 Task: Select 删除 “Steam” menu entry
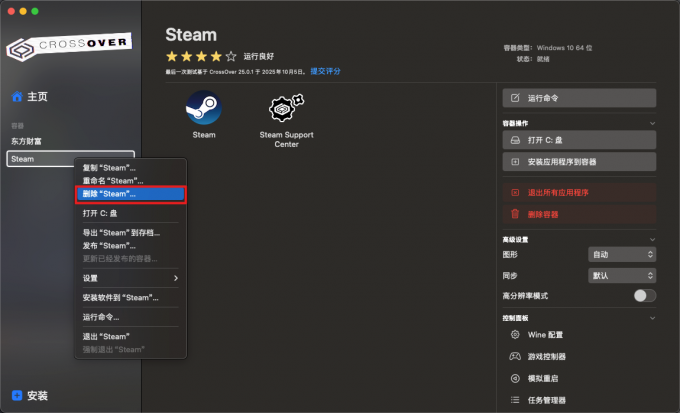click(131, 194)
